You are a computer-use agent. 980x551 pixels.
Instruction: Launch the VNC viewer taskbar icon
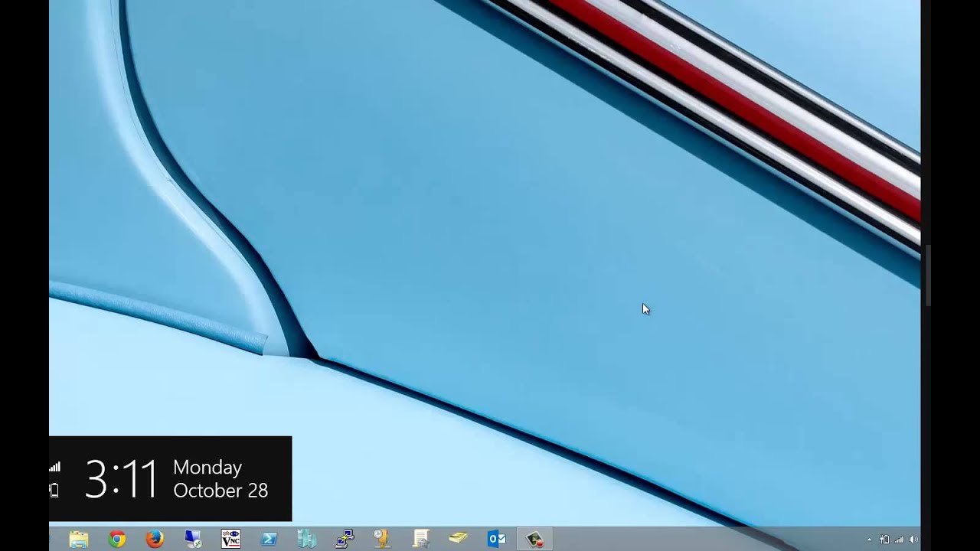[x=230, y=539]
